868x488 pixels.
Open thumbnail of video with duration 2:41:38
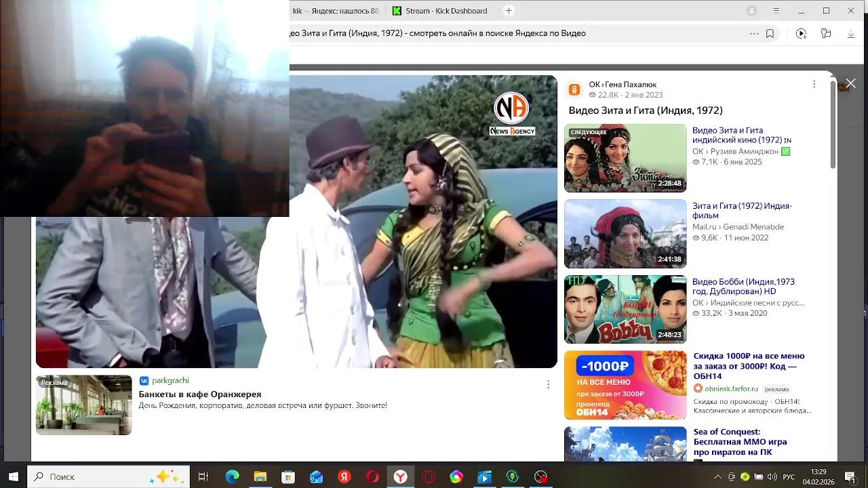click(625, 234)
